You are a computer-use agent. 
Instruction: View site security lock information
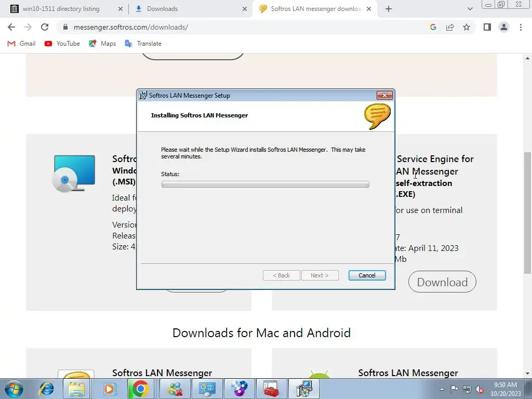pyautogui.click(x=65, y=27)
